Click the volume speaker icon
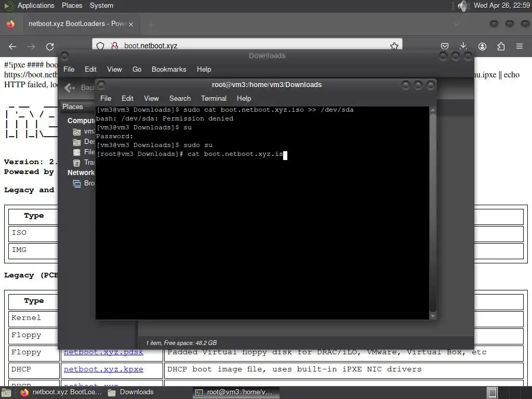 click(462, 6)
